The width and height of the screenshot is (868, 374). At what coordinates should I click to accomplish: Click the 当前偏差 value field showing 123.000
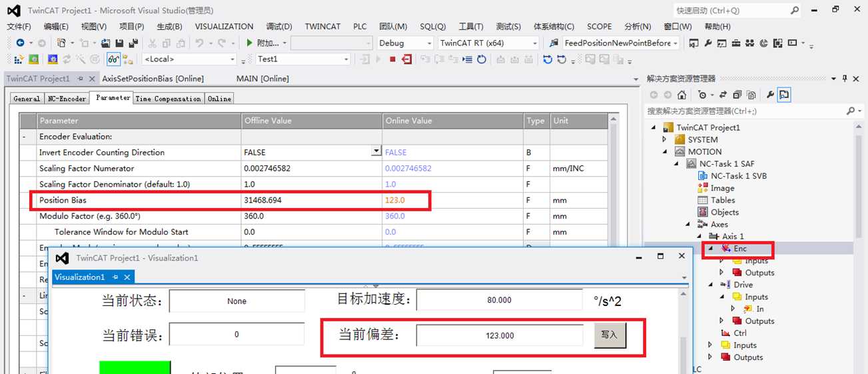[500, 335]
